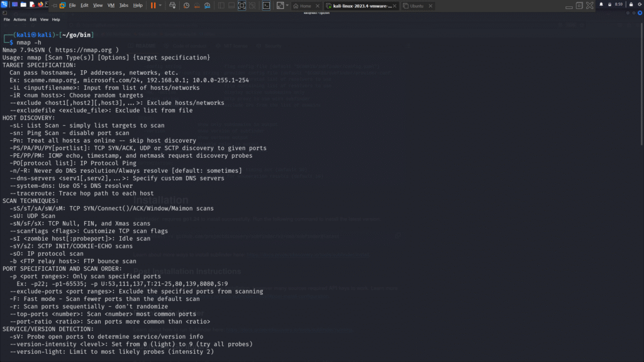Toggle the thumbnail bar view
The image size is (644, 362).
[x=231, y=6]
